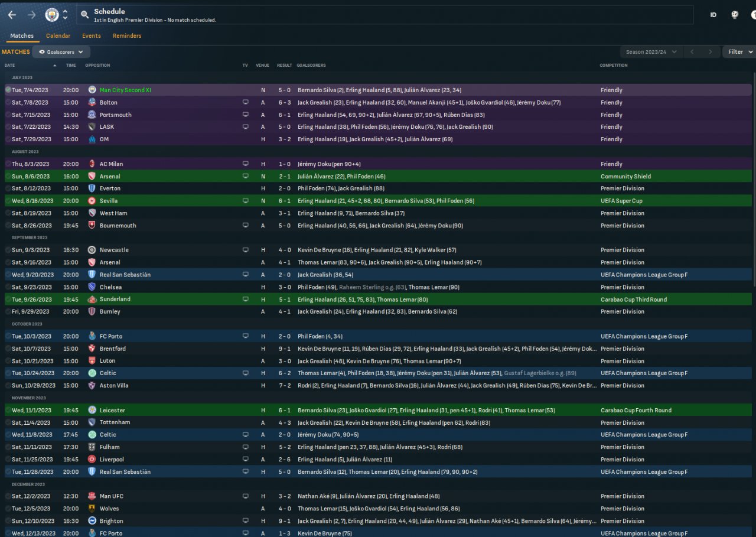The image size is (756, 537).
Task: Toggle the status circle for Tue 7/4/2023 match
Action: (8, 90)
